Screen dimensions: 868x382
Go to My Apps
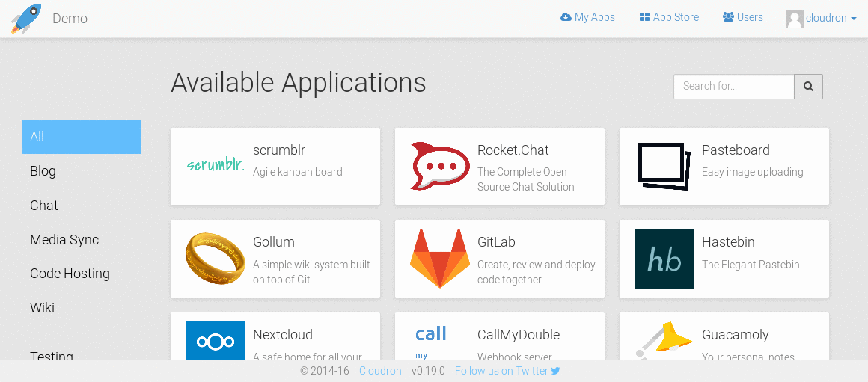click(587, 17)
